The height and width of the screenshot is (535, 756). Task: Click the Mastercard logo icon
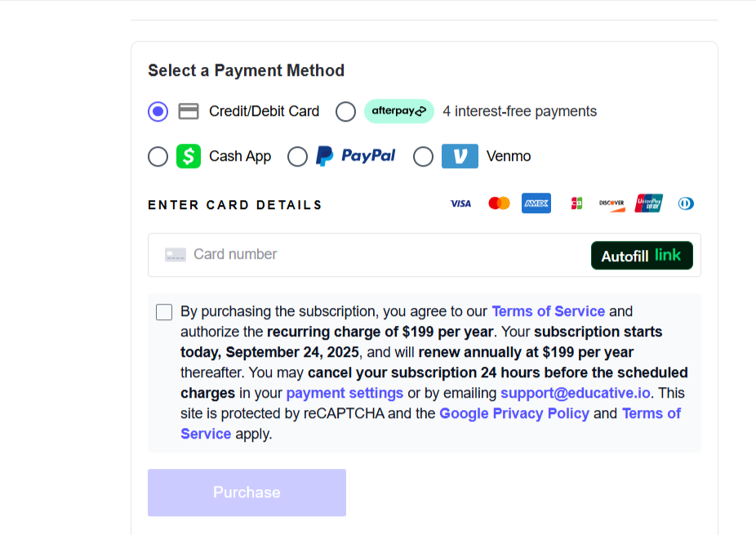click(499, 203)
